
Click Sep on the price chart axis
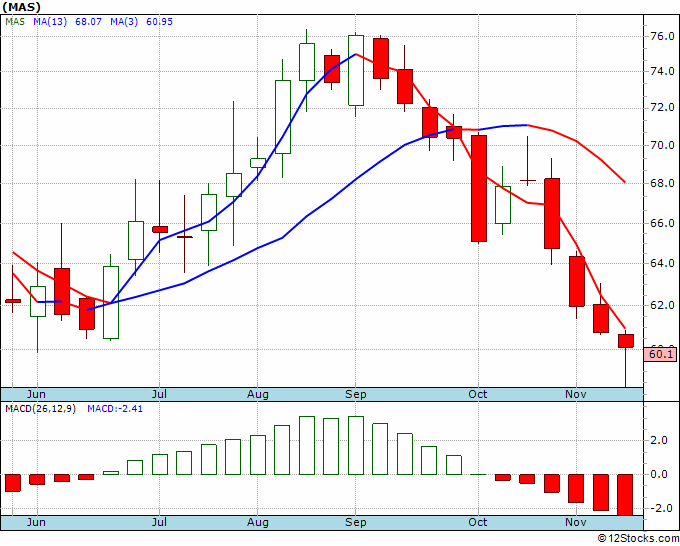(x=356, y=394)
